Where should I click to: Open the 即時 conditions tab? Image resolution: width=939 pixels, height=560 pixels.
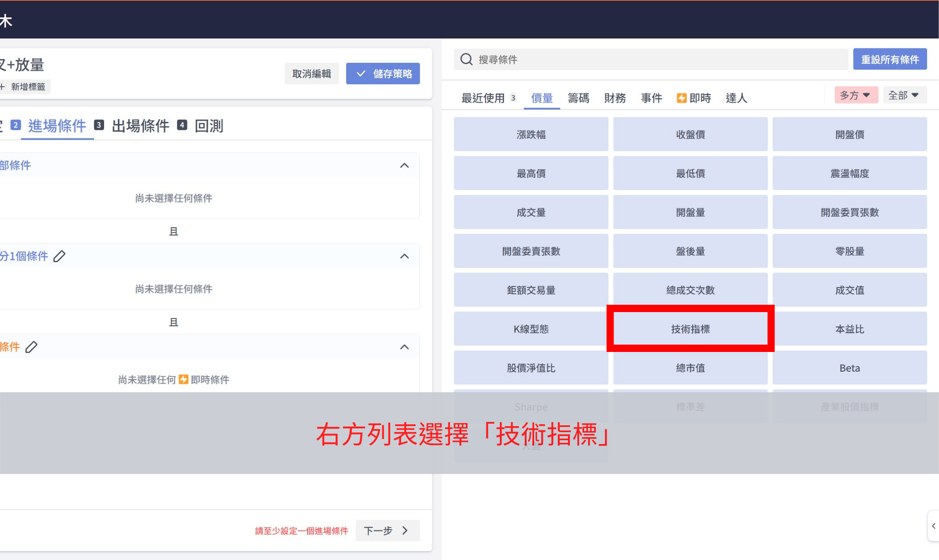click(x=694, y=98)
